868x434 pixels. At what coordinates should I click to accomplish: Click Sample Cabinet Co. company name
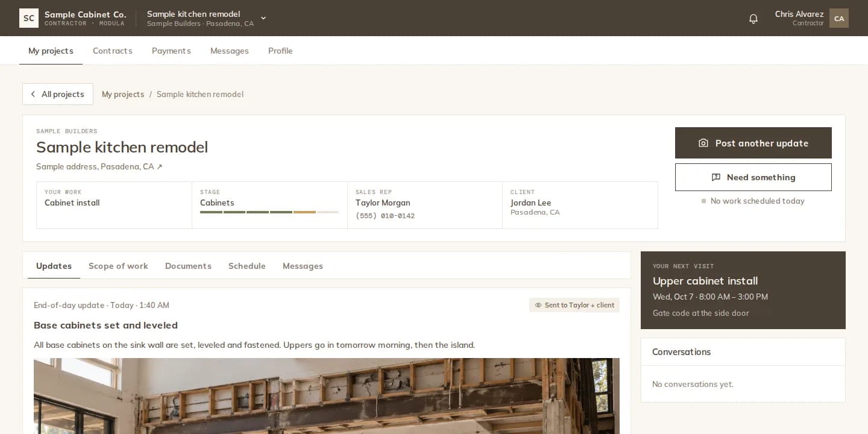[85, 14]
